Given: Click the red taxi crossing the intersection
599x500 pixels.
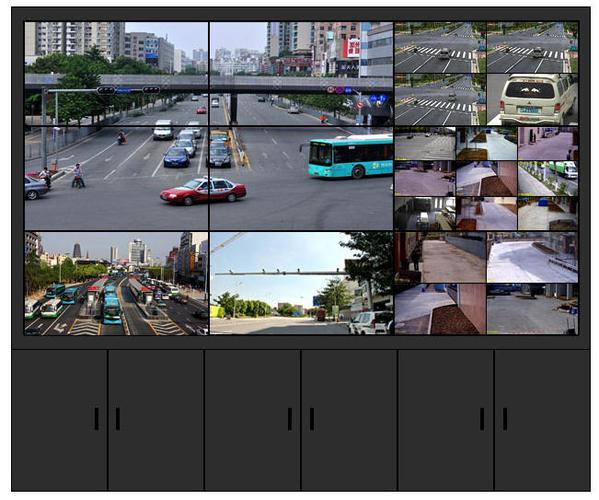Looking at the screenshot, I should pos(203,191).
